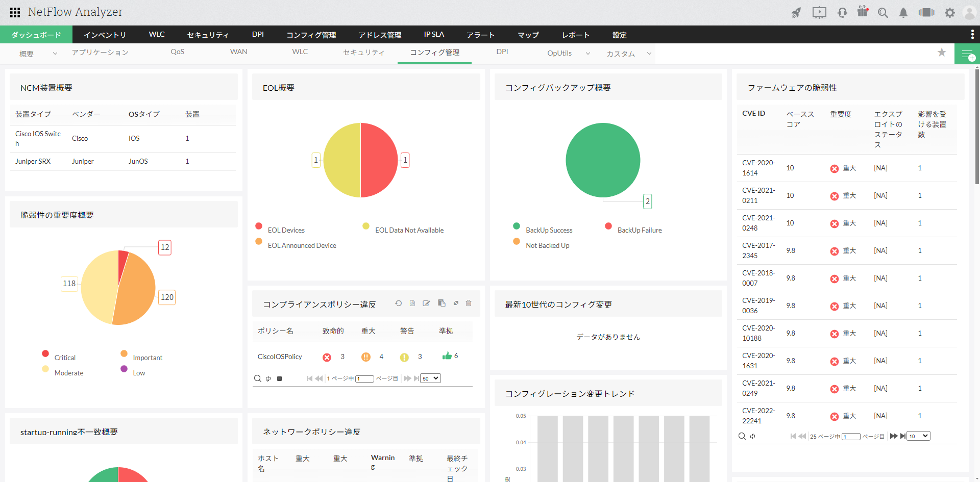Click the gift icon to see what's new
Screen dimensions: 980x482
863,12
